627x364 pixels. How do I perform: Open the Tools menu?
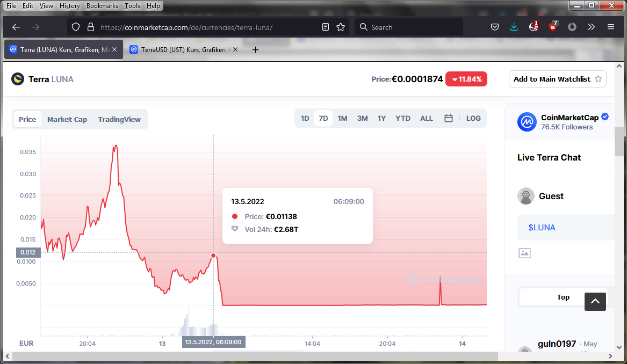click(132, 5)
